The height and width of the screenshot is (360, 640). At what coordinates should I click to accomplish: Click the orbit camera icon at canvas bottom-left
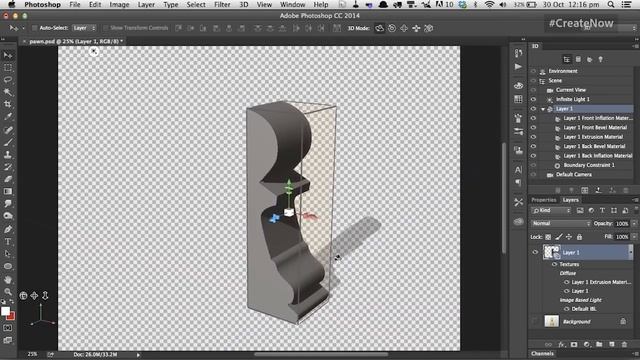23,296
